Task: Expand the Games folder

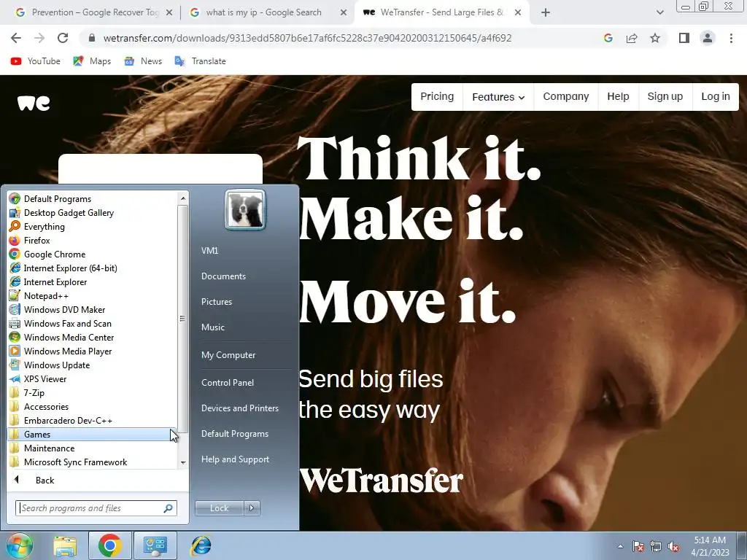Action: (x=93, y=435)
